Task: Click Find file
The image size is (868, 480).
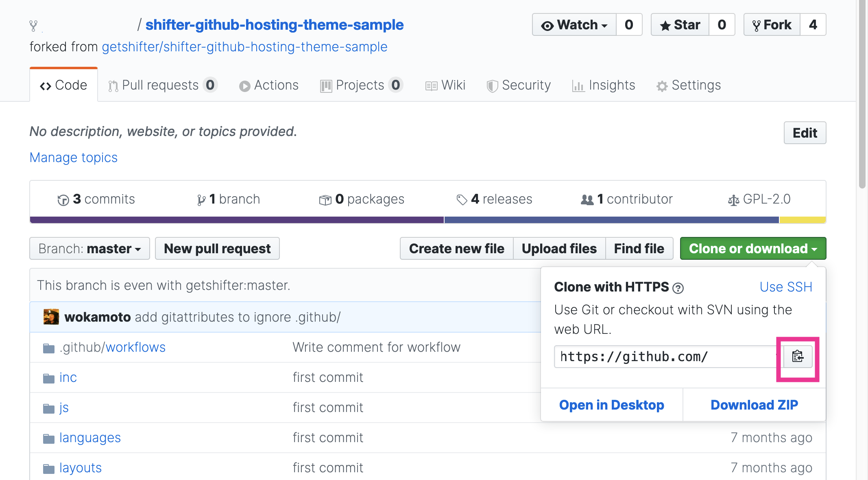Action: tap(639, 248)
